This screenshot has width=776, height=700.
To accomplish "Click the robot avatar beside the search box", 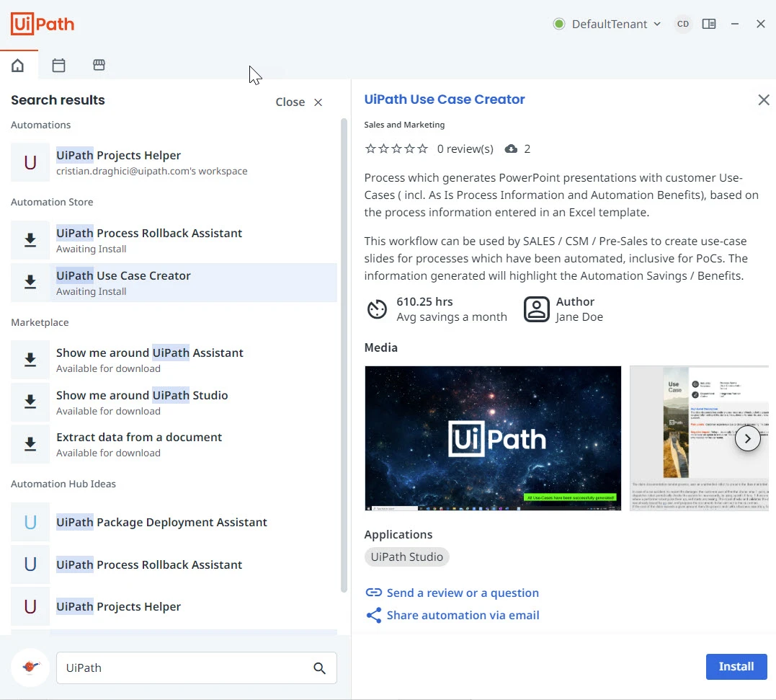I will [x=30, y=668].
